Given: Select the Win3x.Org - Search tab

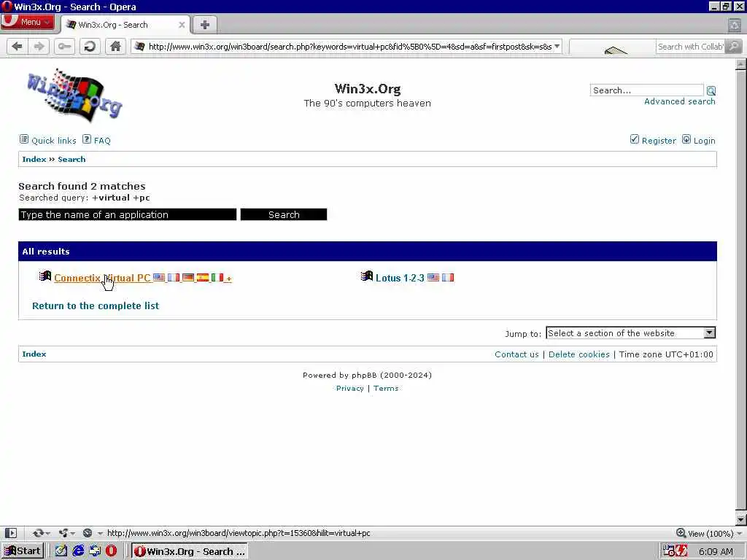Looking at the screenshot, I should pyautogui.click(x=125, y=25).
